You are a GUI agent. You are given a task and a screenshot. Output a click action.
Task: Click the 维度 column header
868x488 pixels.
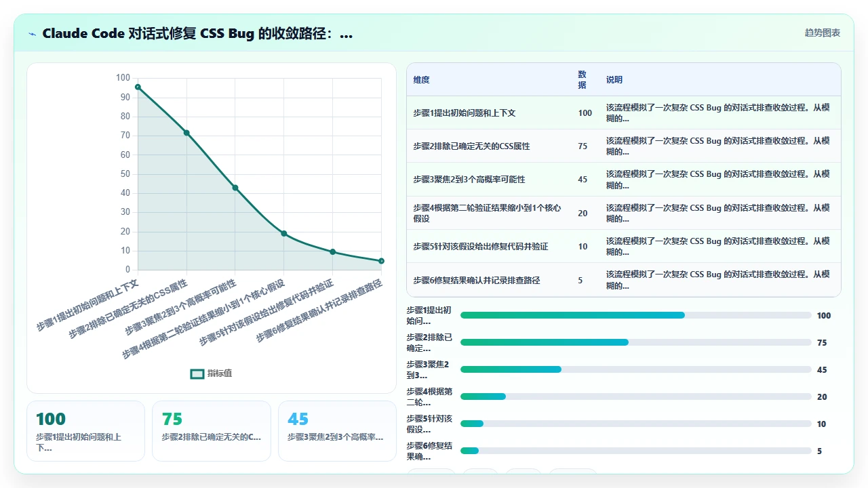[421, 80]
